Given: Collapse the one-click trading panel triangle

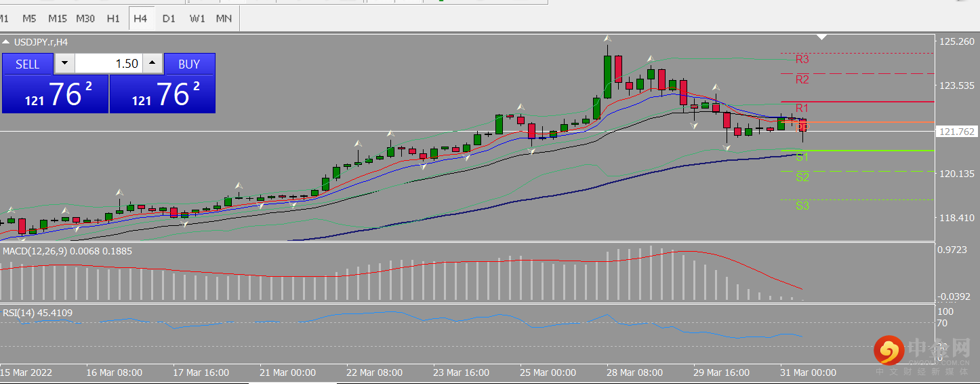Looking at the screenshot, I should [6, 42].
